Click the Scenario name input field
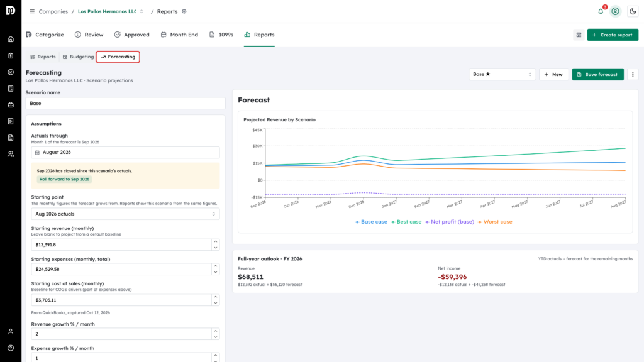Screen dimensions: 644x362 [125, 104]
